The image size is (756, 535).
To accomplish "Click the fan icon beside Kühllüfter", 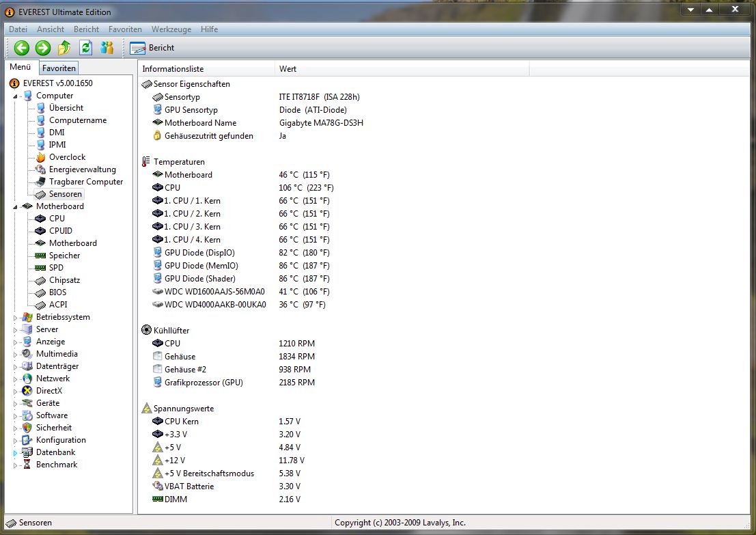I will pyautogui.click(x=146, y=330).
